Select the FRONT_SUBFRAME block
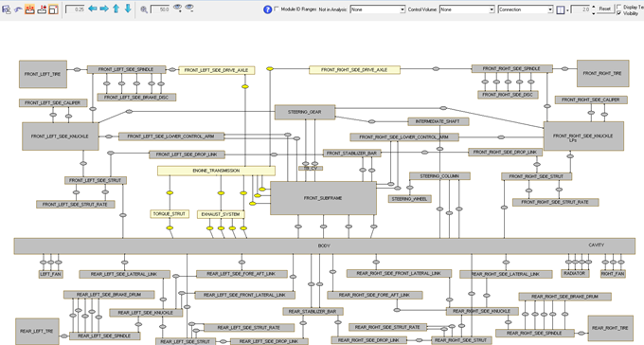 tap(323, 198)
